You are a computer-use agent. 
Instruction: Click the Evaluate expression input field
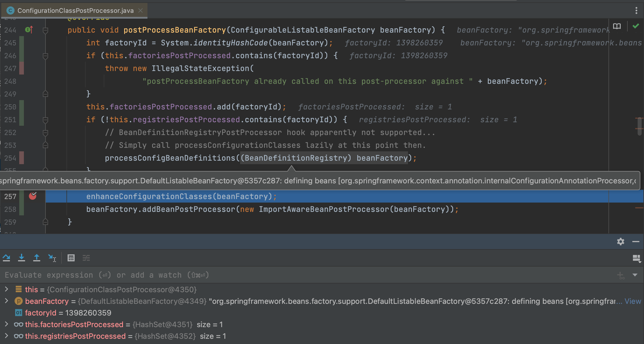[291, 275]
